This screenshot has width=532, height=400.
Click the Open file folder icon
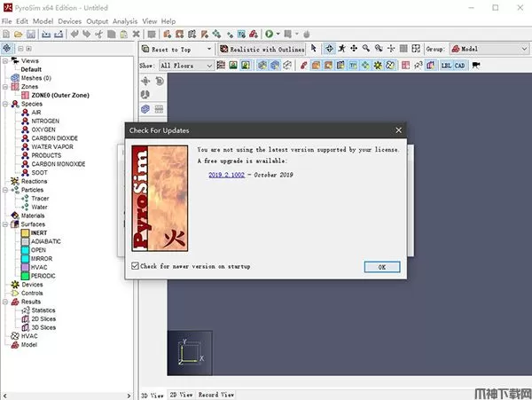tap(19, 34)
